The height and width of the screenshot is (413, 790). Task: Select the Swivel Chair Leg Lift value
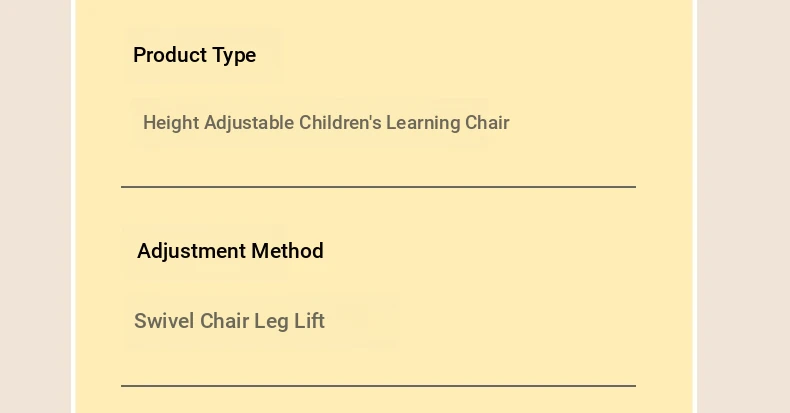pyautogui.click(x=229, y=321)
